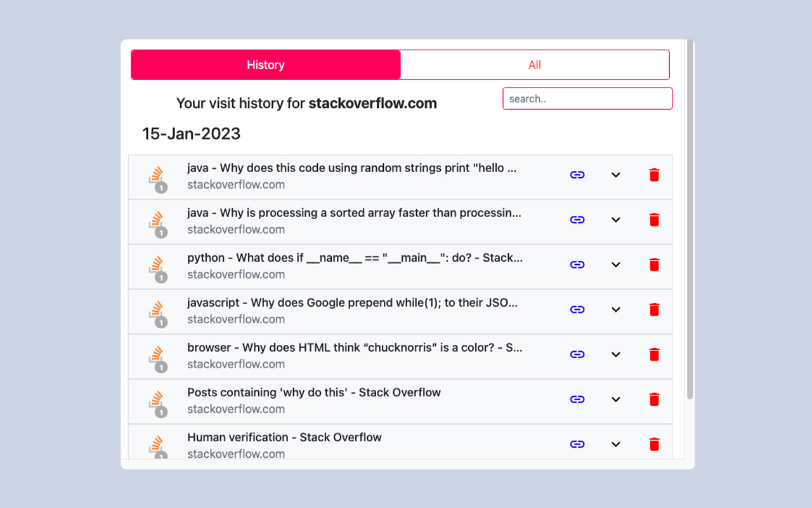Expand the python '__name__' entry details
812x508 pixels.
(x=615, y=265)
